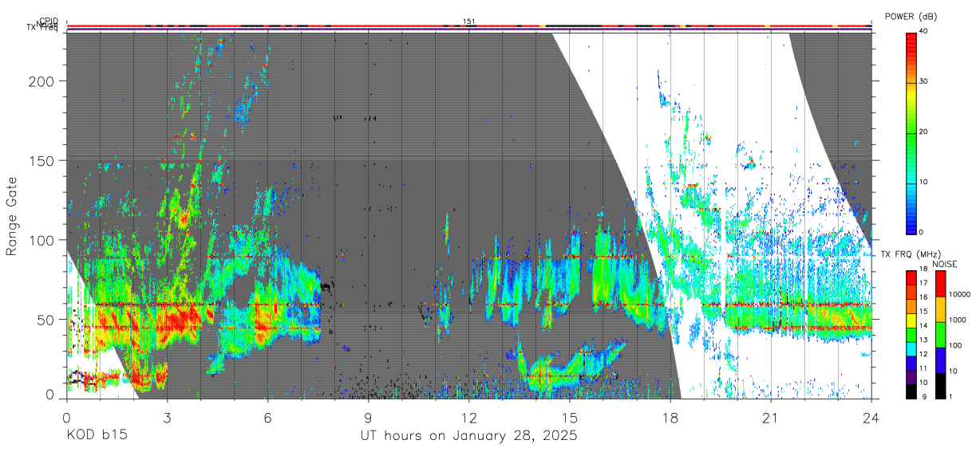Click power scale value '20'
Image resolution: width=980 pixels, height=452 pixels.
click(924, 132)
